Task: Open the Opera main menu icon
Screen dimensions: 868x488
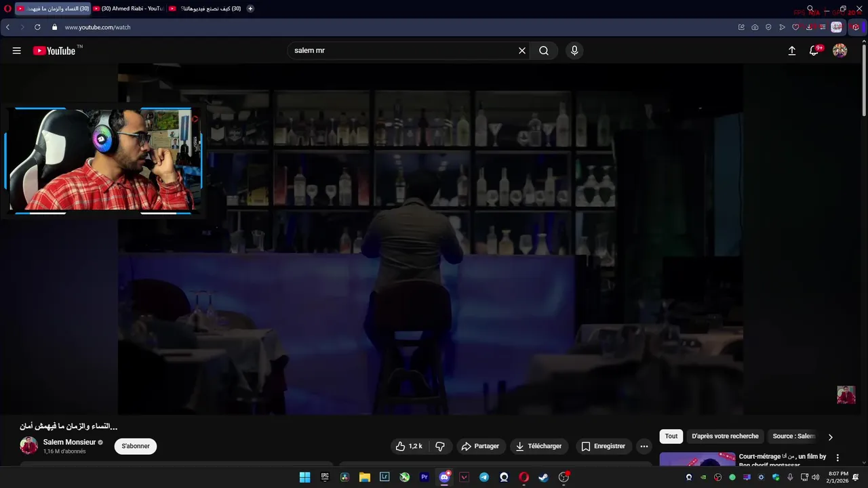Action: coord(7,9)
